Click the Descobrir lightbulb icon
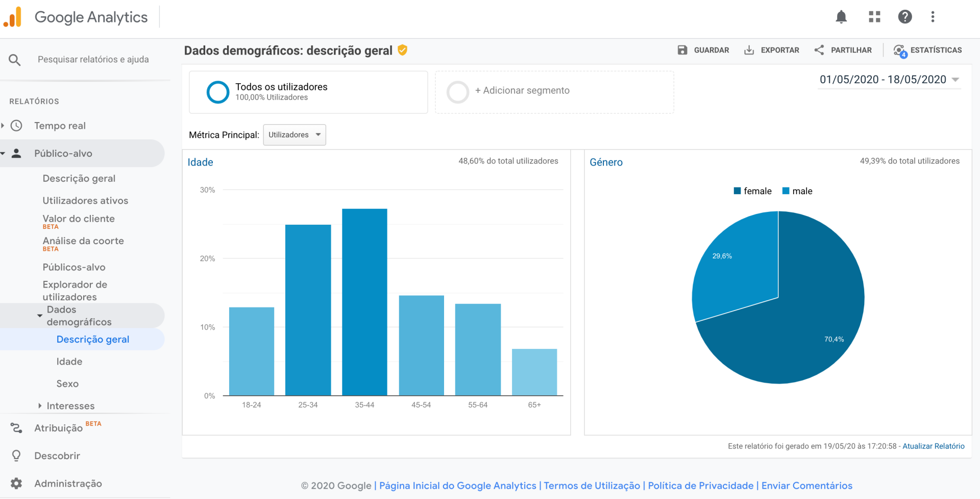 pyautogui.click(x=16, y=456)
